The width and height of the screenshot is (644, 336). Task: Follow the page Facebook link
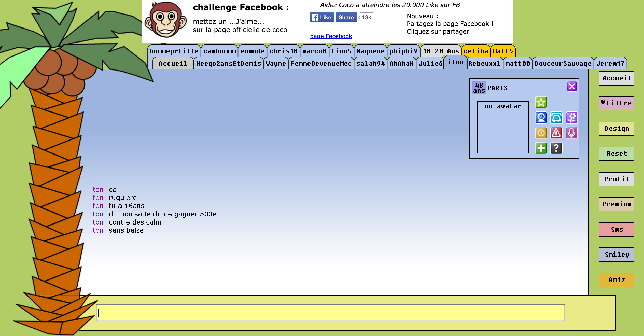331,36
